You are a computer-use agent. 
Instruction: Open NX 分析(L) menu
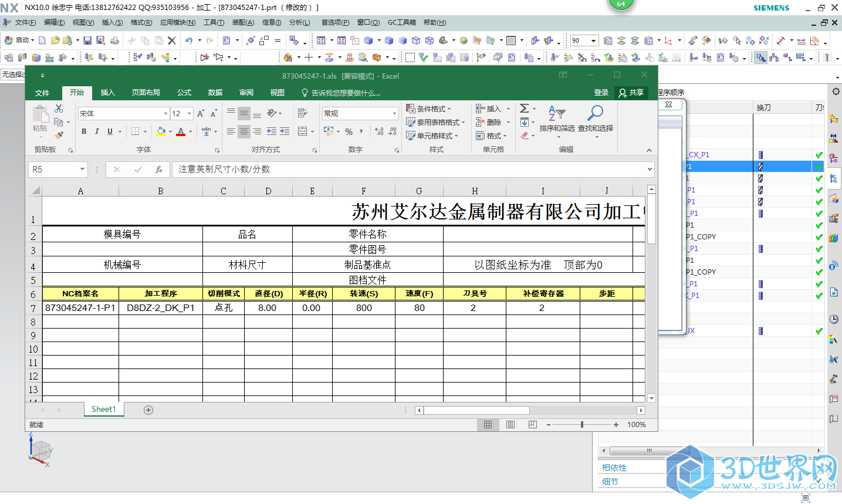(299, 22)
